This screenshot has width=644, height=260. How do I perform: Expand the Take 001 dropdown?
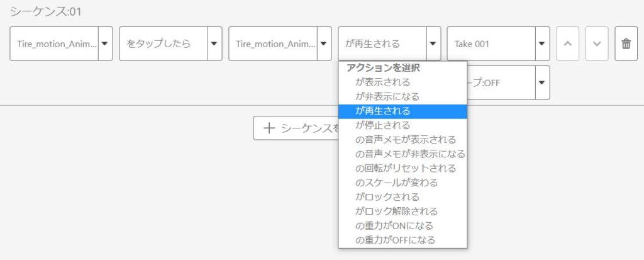coord(498,43)
